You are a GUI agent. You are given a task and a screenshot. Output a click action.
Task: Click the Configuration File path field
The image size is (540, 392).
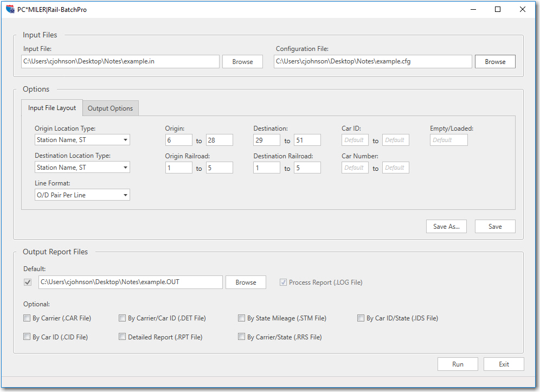click(372, 62)
